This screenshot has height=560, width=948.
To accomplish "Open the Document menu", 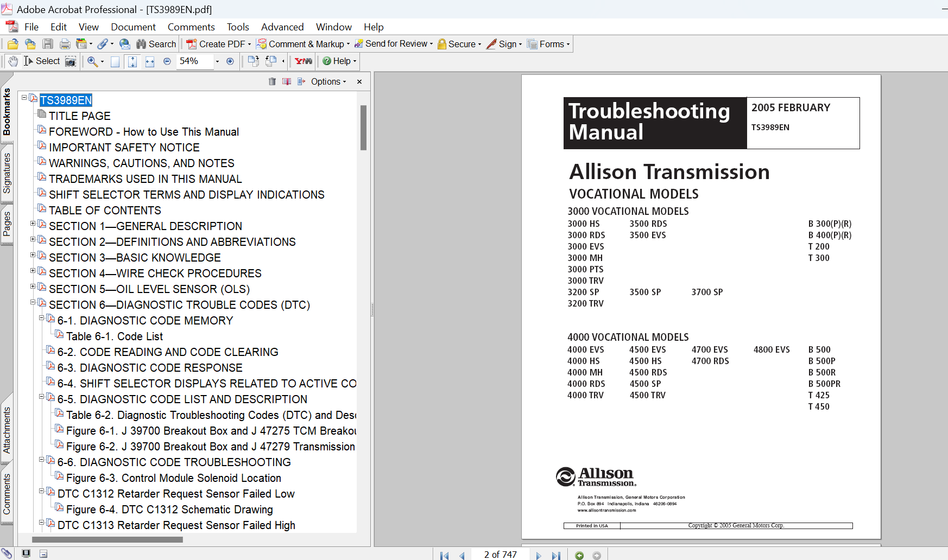I will pyautogui.click(x=133, y=27).
